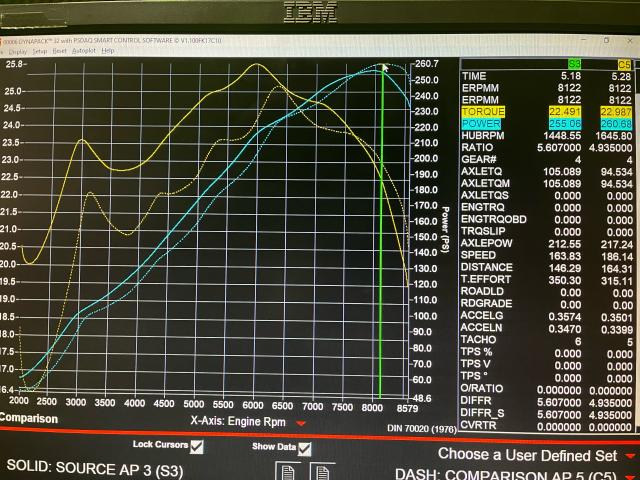Click the green S3 source column header
640x480 pixels.
[573, 63]
